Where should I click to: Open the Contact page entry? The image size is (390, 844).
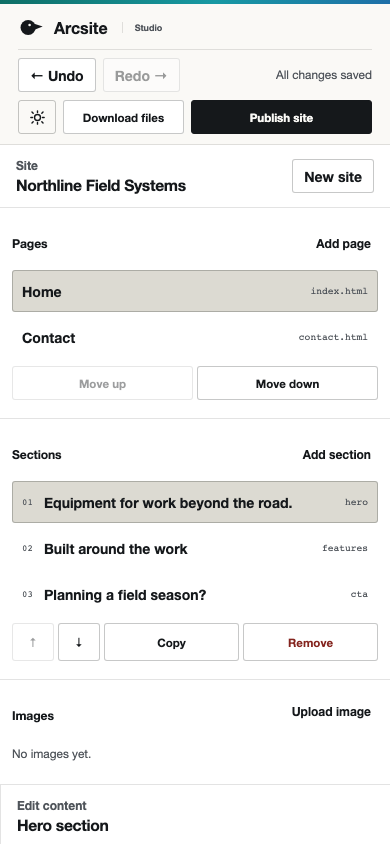pos(195,337)
